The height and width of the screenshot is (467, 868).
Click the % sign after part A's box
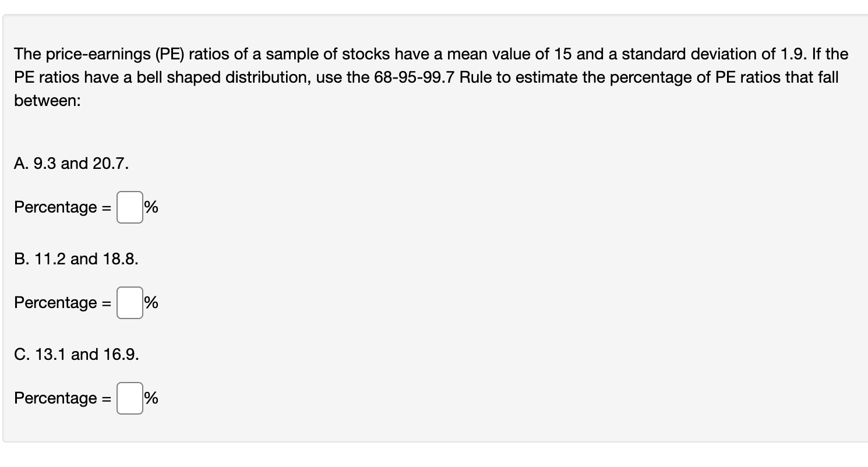pyautogui.click(x=150, y=207)
